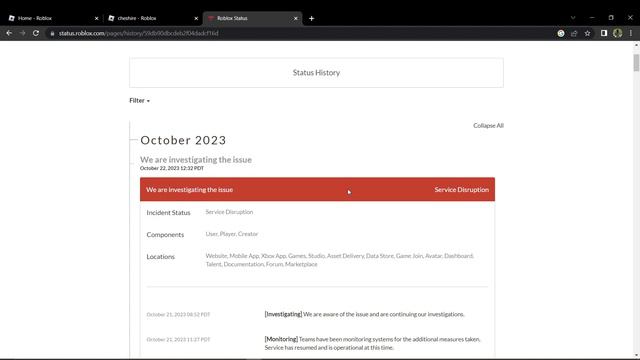Click the October 22, 2023 12:32 PDT timestamp

click(x=172, y=168)
